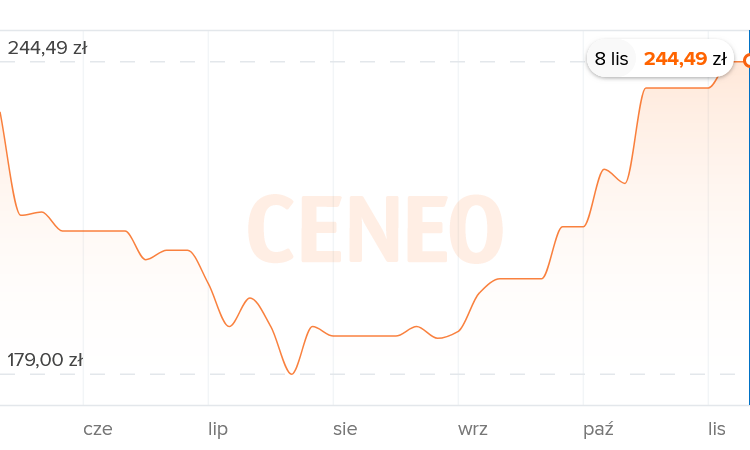Select the "lis" month label
The width and height of the screenshot is (750, 450).
[716, 429]
